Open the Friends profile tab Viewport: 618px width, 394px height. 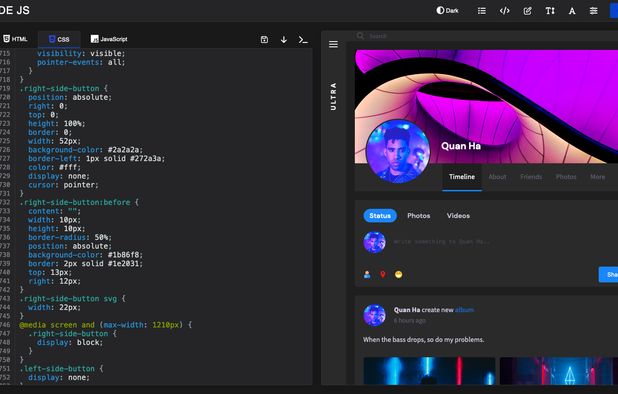[x=531, y=177]
